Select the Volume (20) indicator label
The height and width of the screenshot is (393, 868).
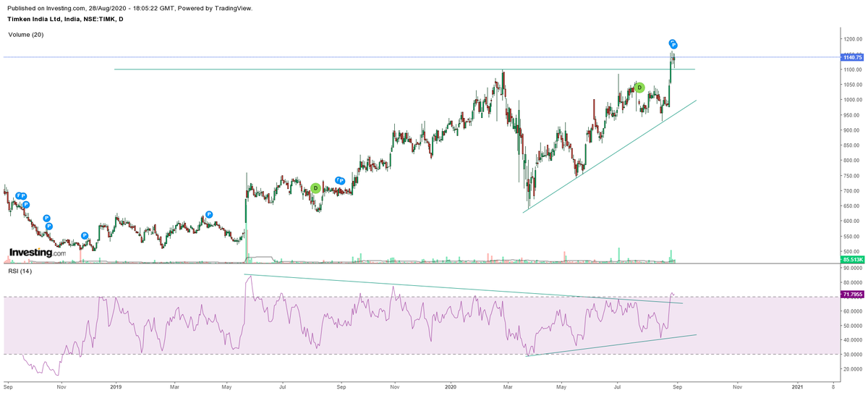coord(26,34)
